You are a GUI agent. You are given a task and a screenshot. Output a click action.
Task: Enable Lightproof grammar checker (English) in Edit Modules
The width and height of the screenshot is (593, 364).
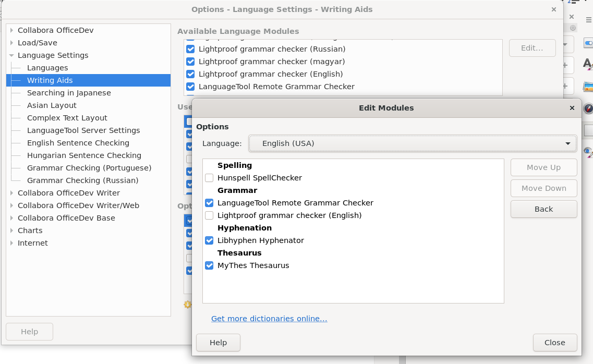(209, 215)
